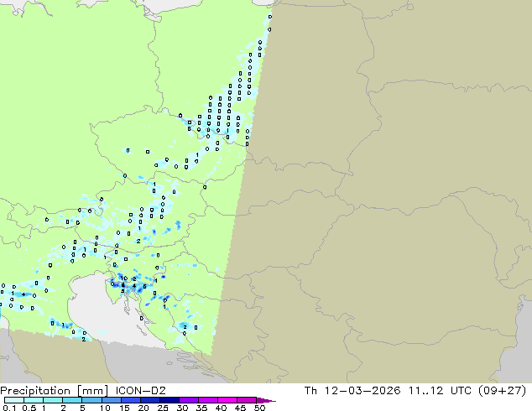The width and height of the screenshot is (532, 411).
Task: Click the 40–45 mm magenta legend swatch
Action: point(227,400)
